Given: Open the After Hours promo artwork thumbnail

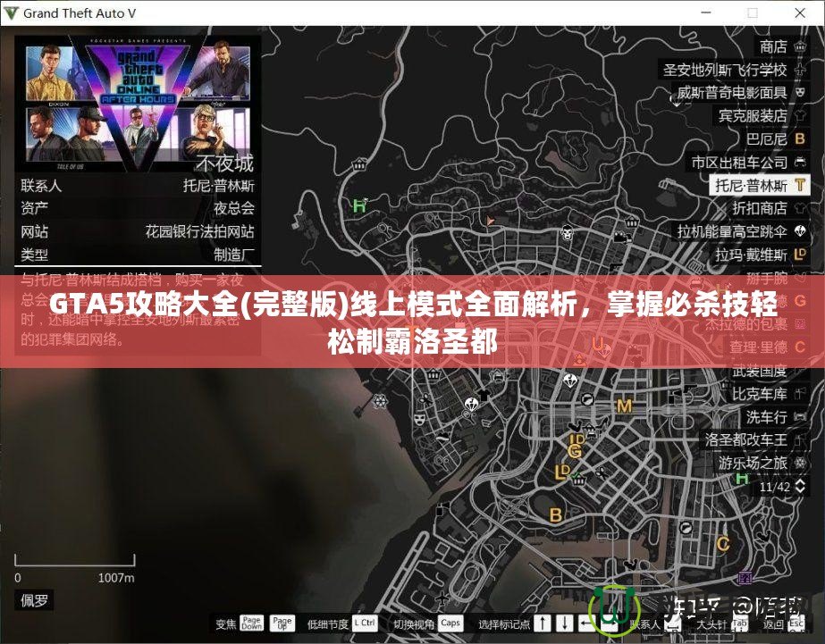Looking at the screenshot, I should click(x=138, y=105).
